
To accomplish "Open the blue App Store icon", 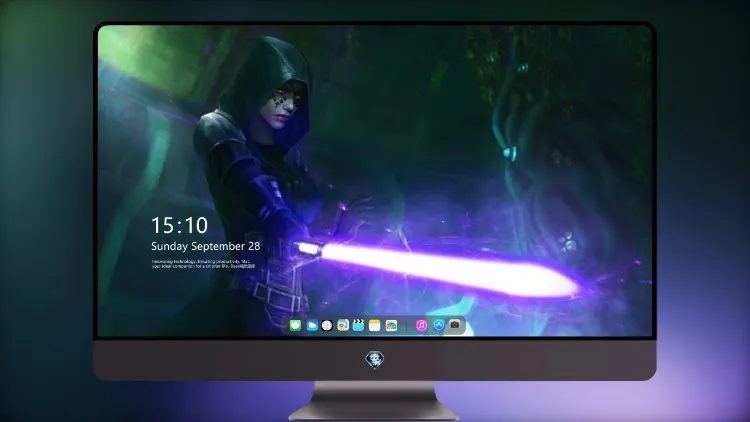I will click(x=439, y=325).
